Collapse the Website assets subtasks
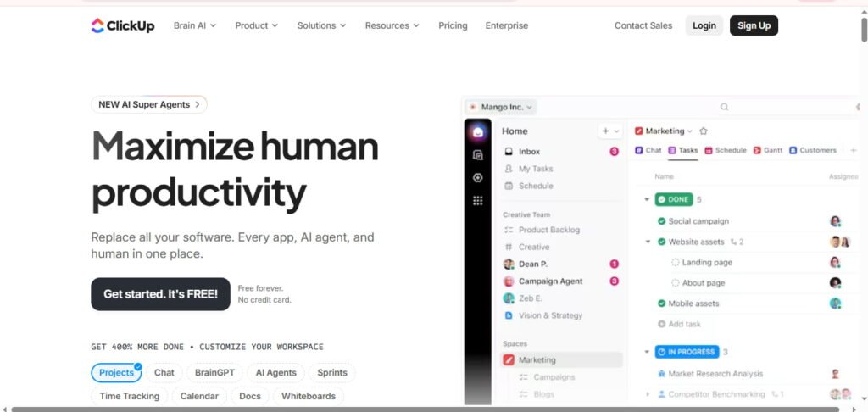Viewport: 868px width, 412px height. 647,242
